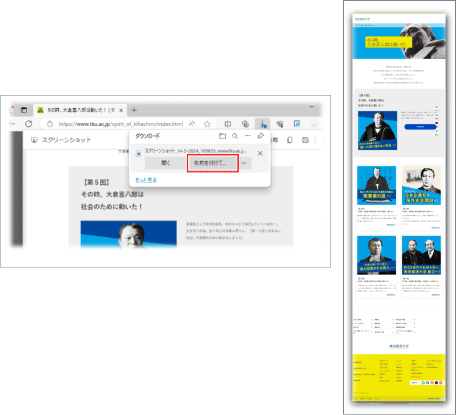Remove the downloaded screenshot entry with X
Image resolution: width=456 pixels, height=415 pixels.
point(260,153)
